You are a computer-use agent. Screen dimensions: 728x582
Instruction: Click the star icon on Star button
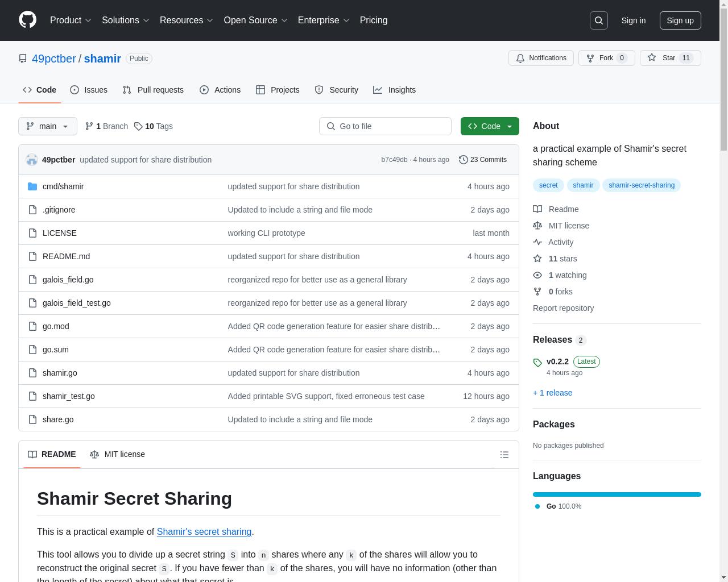pos(652,57)
